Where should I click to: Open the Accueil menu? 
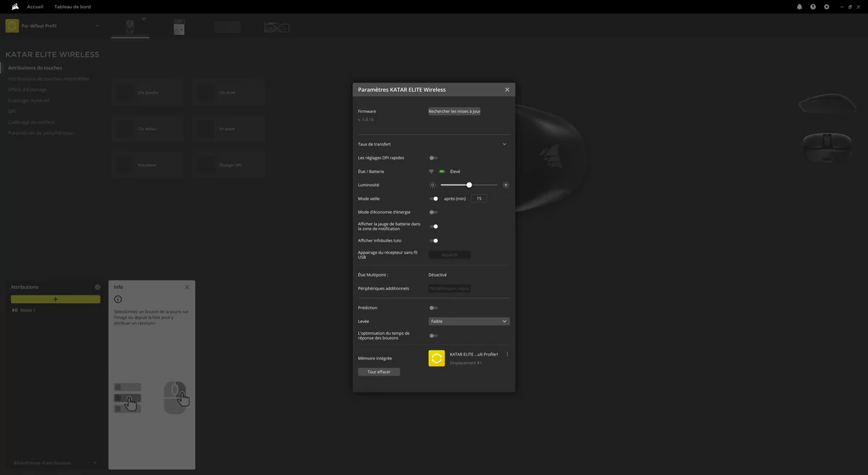[x=35, y=7]
